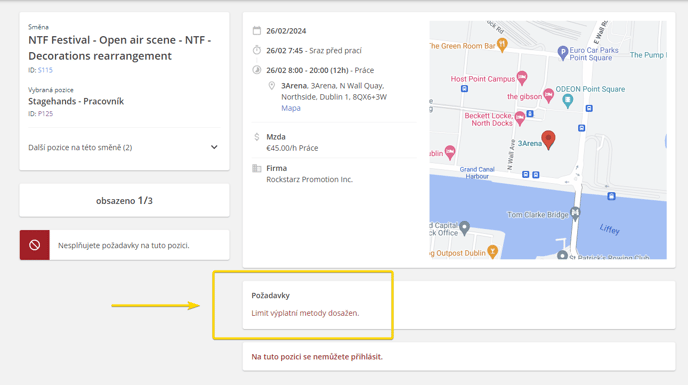Click the Limit výplatní metody dosažen message

point(305,313)
